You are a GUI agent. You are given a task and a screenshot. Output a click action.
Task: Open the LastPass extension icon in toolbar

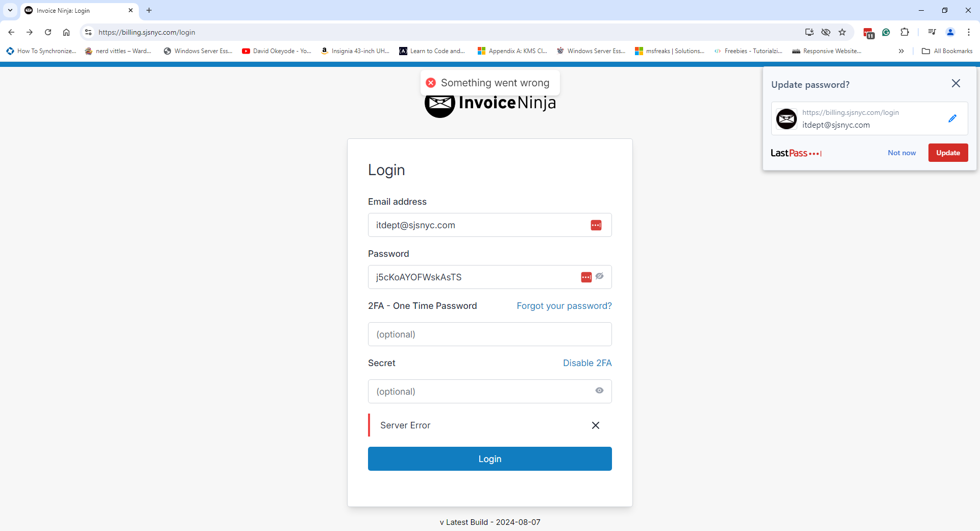(x=869, y=33)
